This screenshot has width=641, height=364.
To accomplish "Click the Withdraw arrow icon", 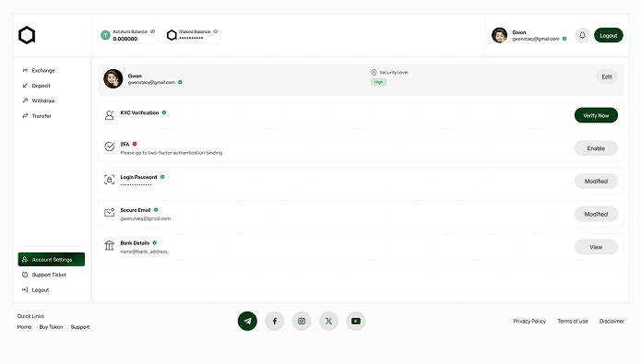I will pos(25,100).
